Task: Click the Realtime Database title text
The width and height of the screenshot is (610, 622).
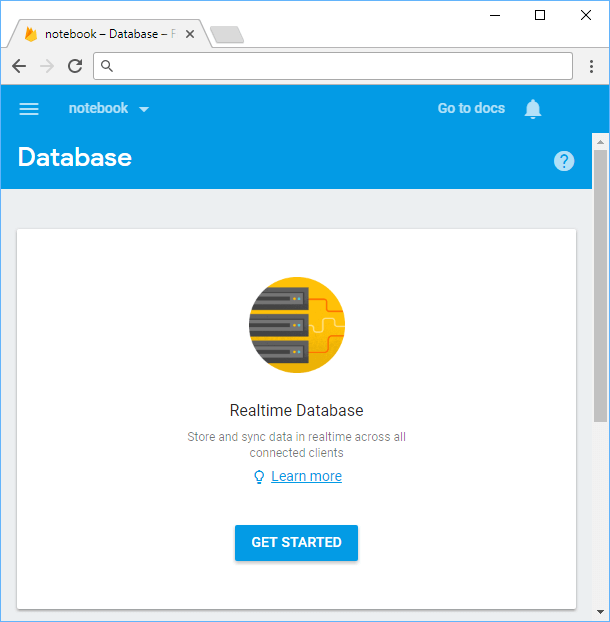Action: tap(296, 410)
